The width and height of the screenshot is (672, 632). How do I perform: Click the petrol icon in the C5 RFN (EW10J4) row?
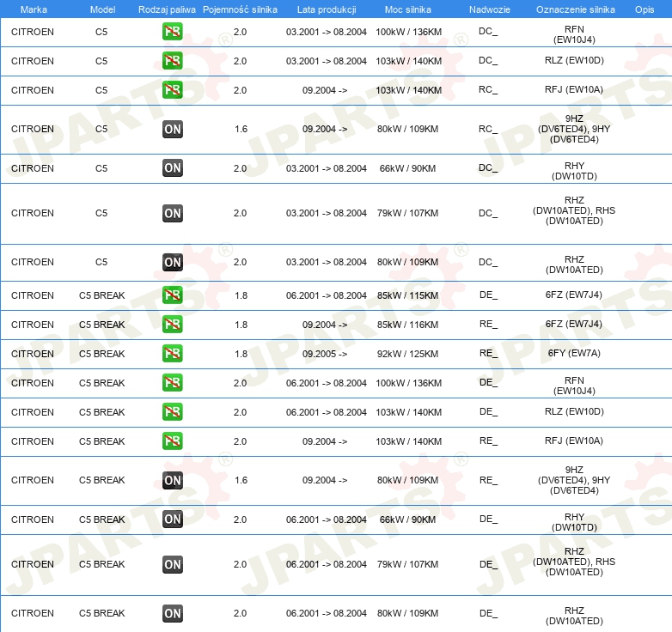click(x=172, y=32)
